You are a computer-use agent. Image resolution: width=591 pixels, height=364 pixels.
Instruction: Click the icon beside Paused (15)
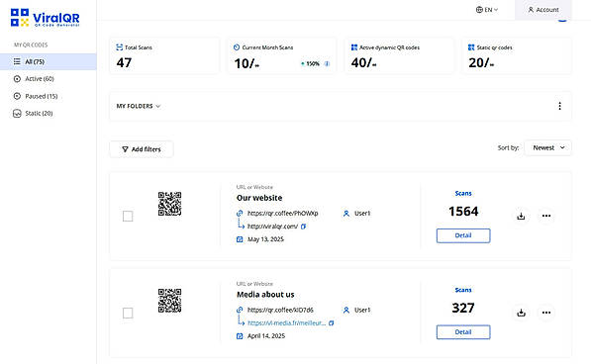(17, 96)
